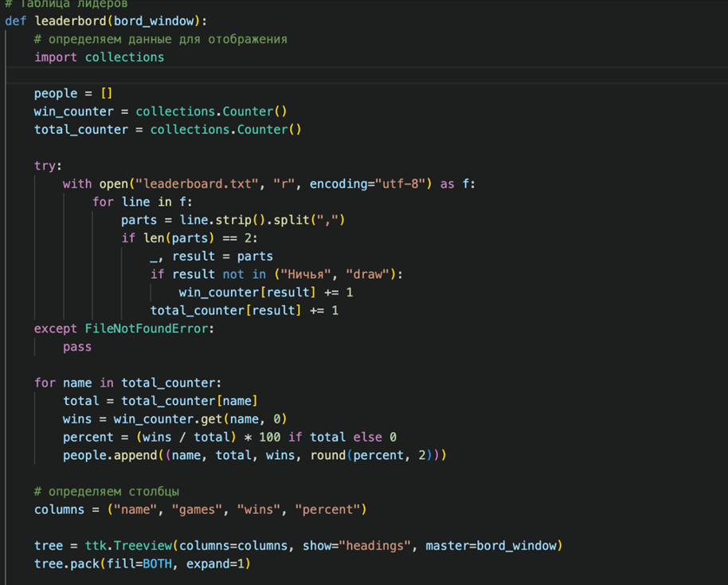Screen dimensions: 728x585
Task: Click the 'pass' statement
Action: click(77, 347)
